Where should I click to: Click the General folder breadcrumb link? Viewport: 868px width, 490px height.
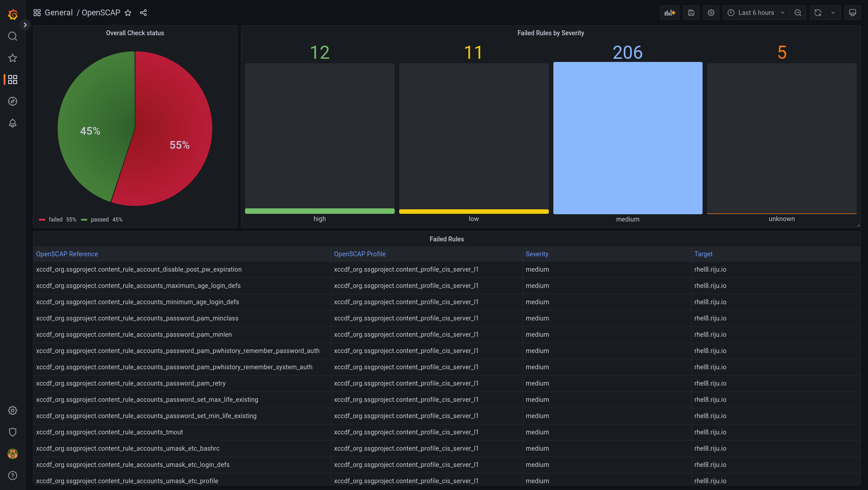58,13
